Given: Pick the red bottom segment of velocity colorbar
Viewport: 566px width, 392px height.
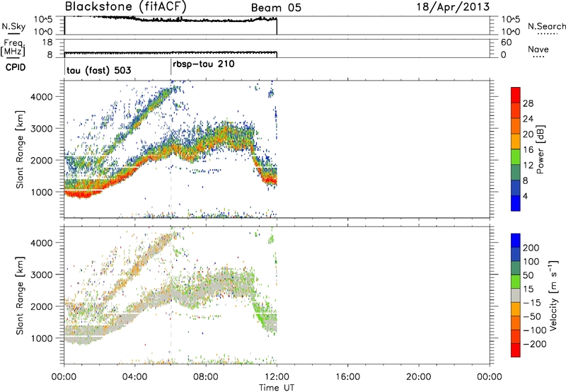Looking at the screenshot, I should [x=516, y=350].
